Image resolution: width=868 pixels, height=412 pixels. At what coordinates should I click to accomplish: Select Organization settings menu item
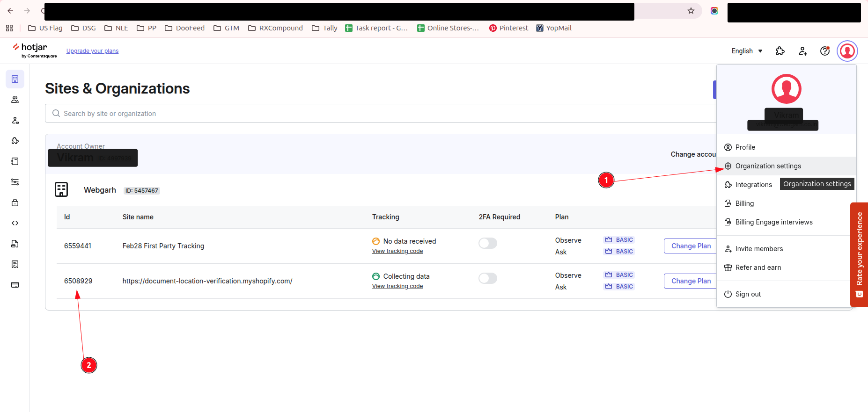tap(787, 166)
